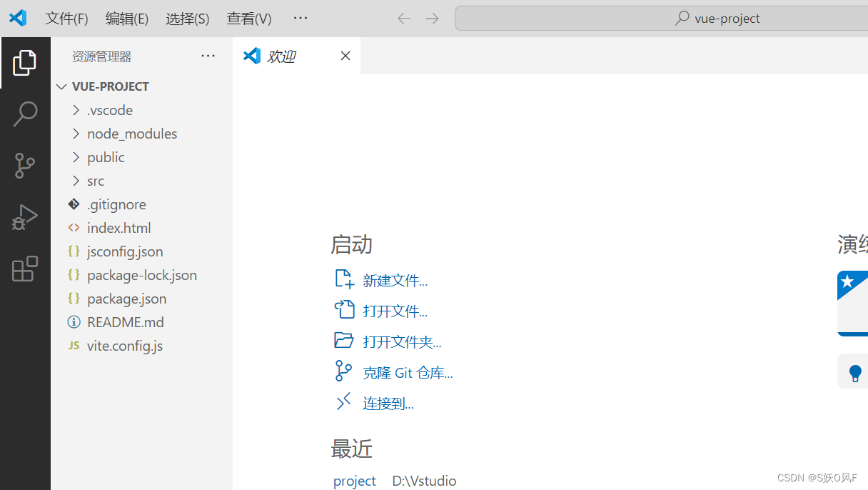Click the 资源管理器 panel title
This screenshot has width=868, height=490.
(101, 56)
